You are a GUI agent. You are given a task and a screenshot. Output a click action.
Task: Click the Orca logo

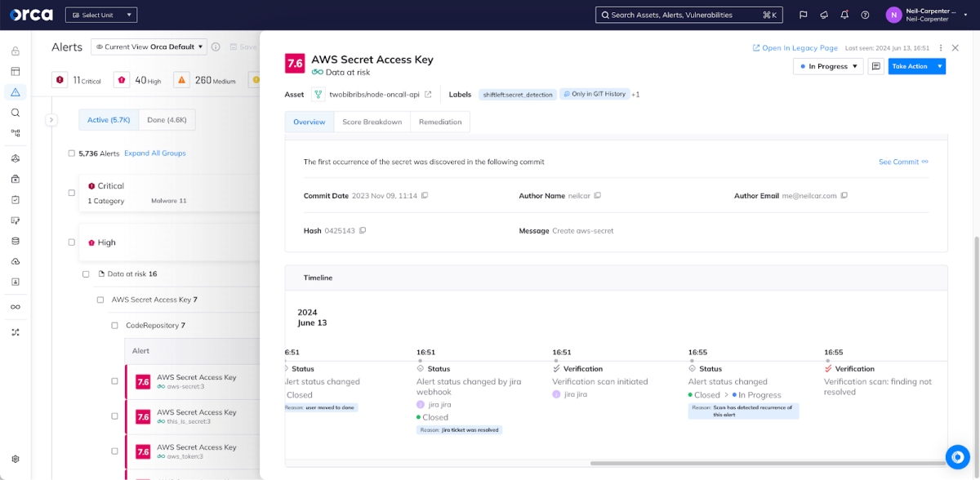point(31,15)
